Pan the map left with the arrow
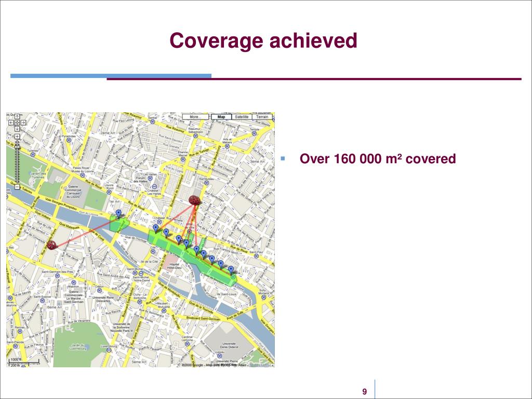The width and height of the screenshot is (532, 399). click(11, 123)
